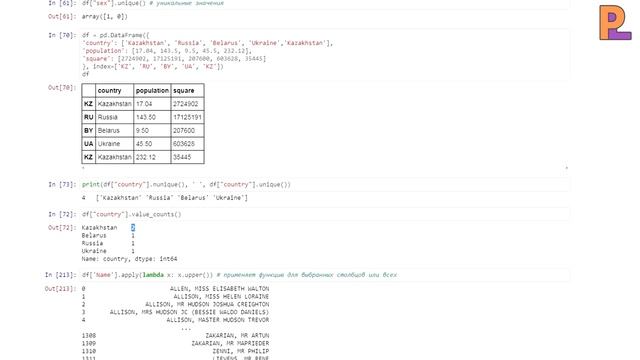Click KZ index in the 17.04 row
Screen dimensions: 640x360
[89, 104]
